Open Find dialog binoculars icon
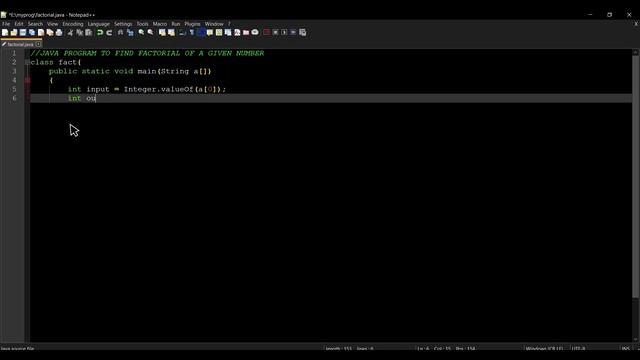This screenshot has height=360, width=640. coord(120,32)
